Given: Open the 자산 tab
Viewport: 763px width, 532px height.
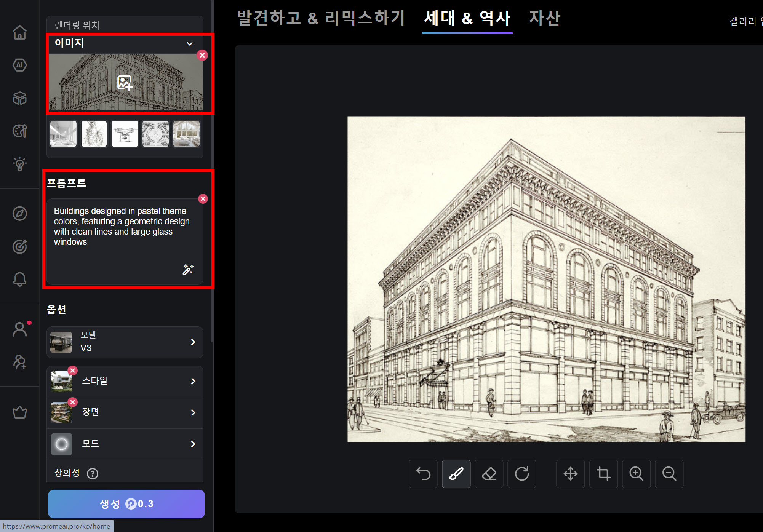Looking at the screenshot, I should (544, 18).
